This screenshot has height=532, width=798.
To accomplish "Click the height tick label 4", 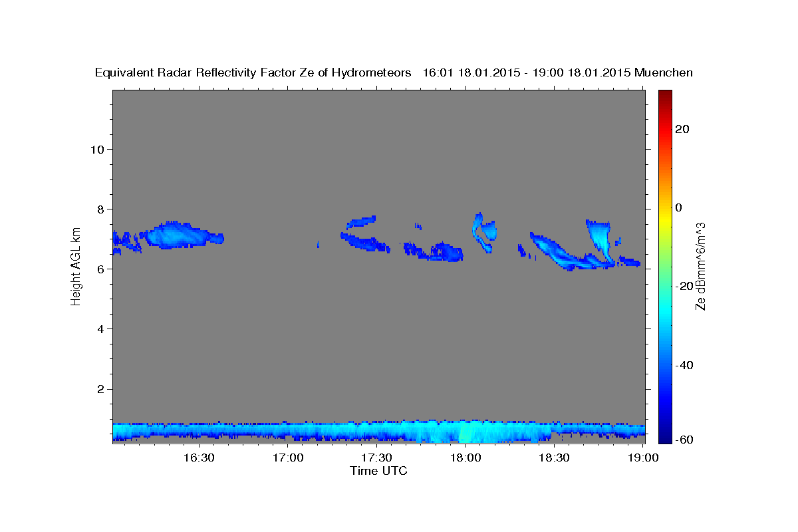I will click(x=100, y=329).
